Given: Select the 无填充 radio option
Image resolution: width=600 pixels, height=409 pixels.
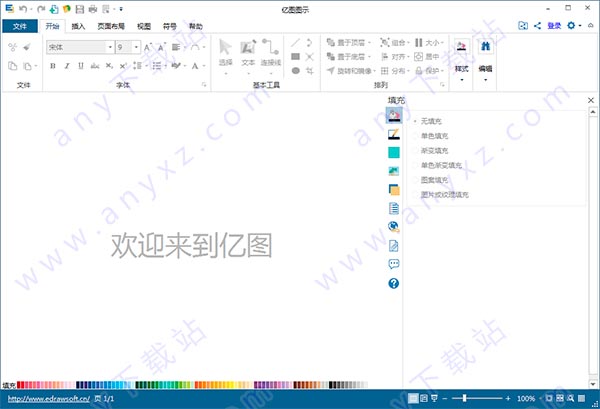Looking at the screenshot, I should pyautogui.click(x=428, y=121).
